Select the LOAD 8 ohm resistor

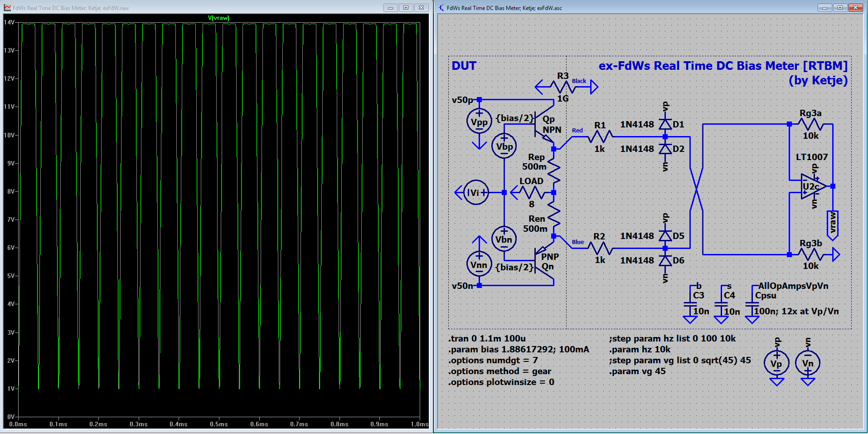531,192
